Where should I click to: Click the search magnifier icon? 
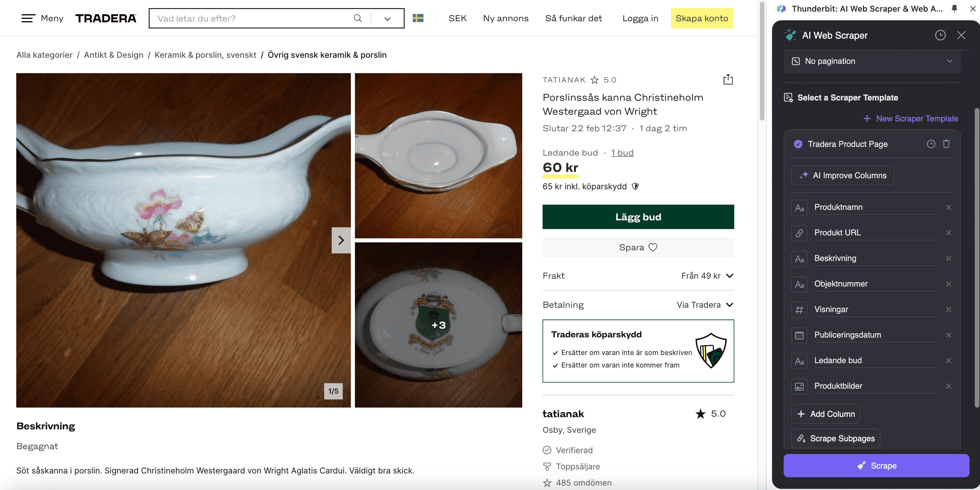pos(358,18)
